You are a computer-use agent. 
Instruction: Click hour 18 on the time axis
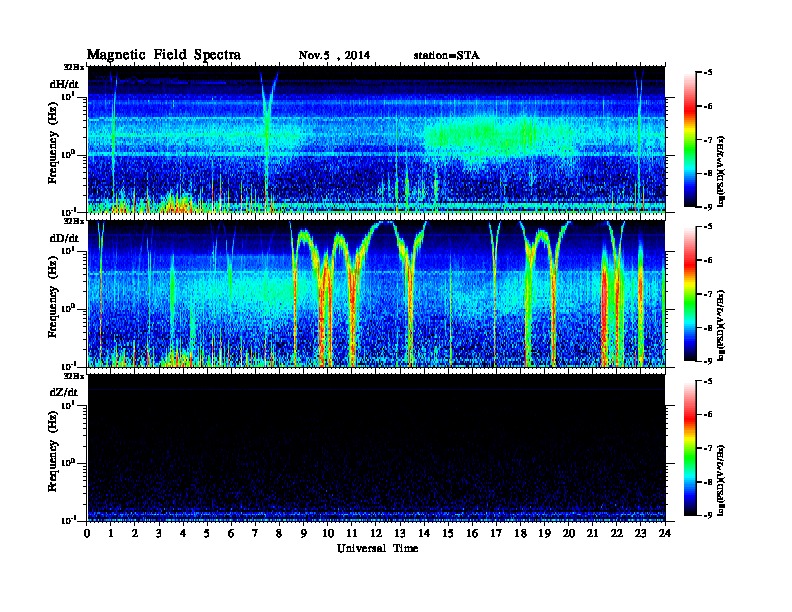click(x=520, y=533)
